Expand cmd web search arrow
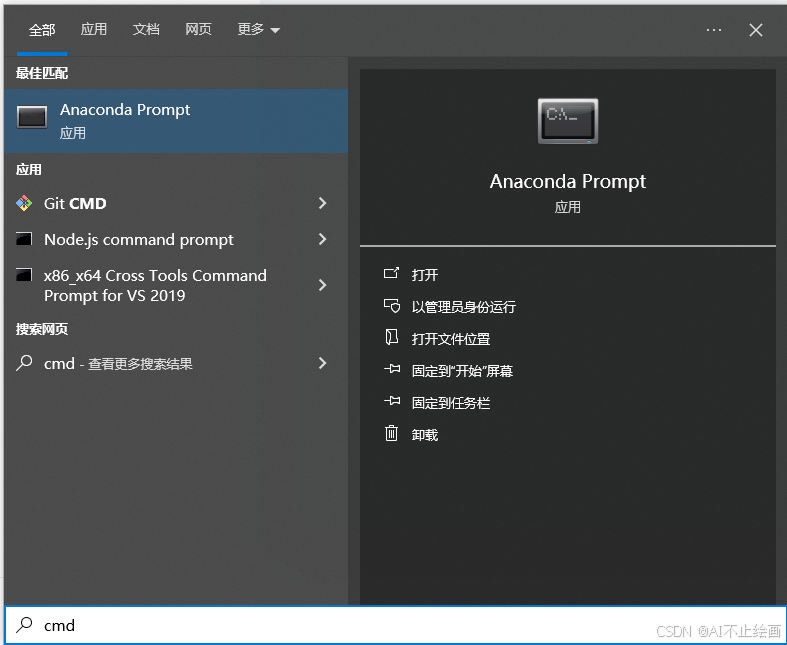This screenshot has height=645, width=787. 323,363
